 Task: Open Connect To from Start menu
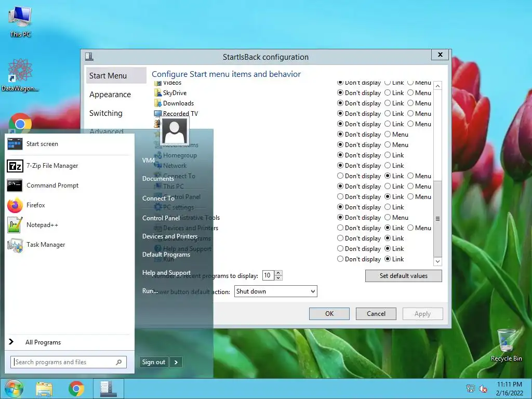click(158, 198)
